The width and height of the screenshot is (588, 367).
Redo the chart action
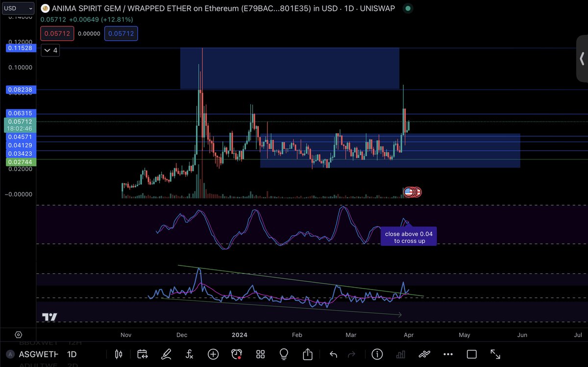click(x=351, y=354)
